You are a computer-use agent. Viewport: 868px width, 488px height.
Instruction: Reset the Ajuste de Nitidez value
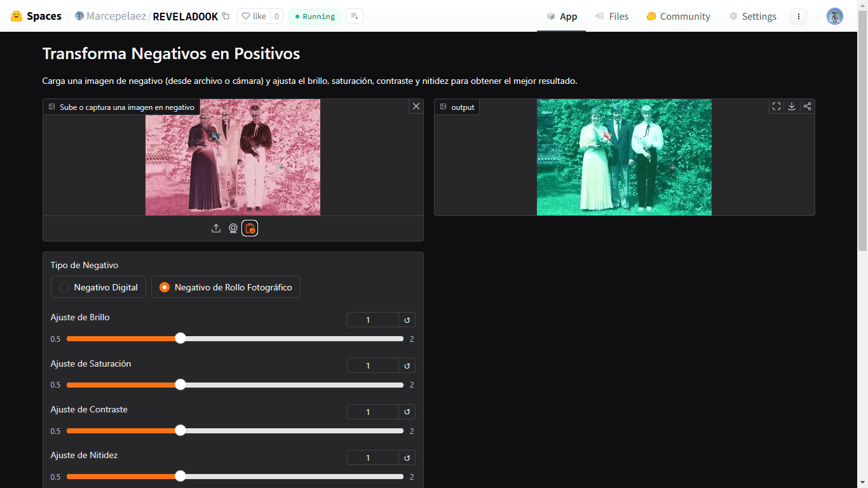(407, 457)
